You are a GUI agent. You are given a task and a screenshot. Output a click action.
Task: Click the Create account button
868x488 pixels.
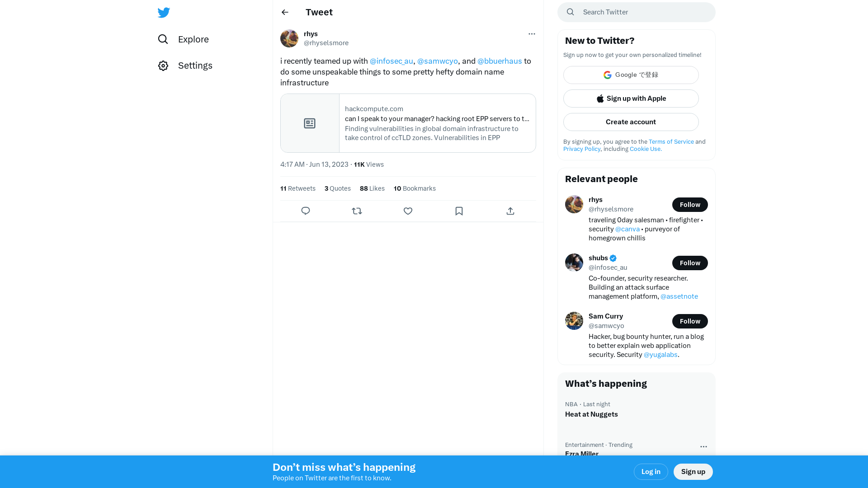click(631, 122)
